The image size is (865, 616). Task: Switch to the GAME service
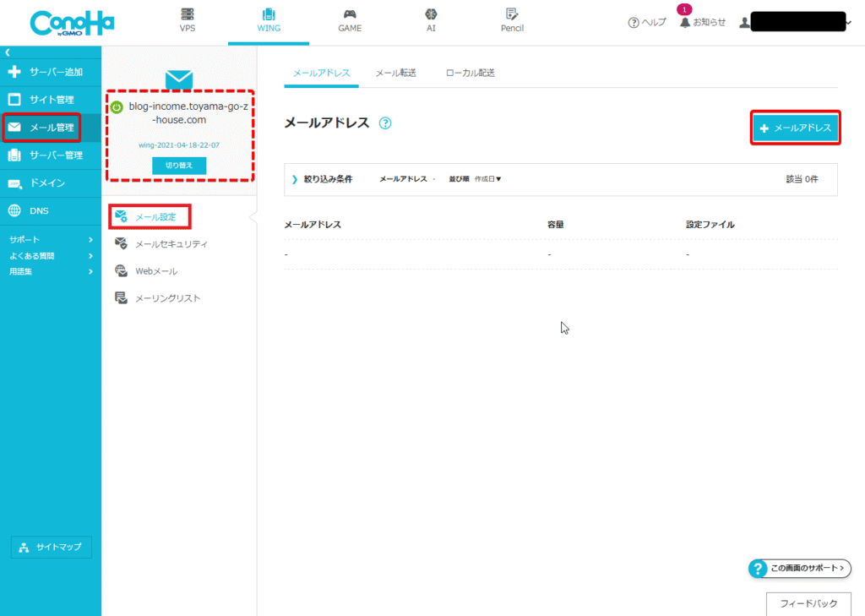point(350,20)
